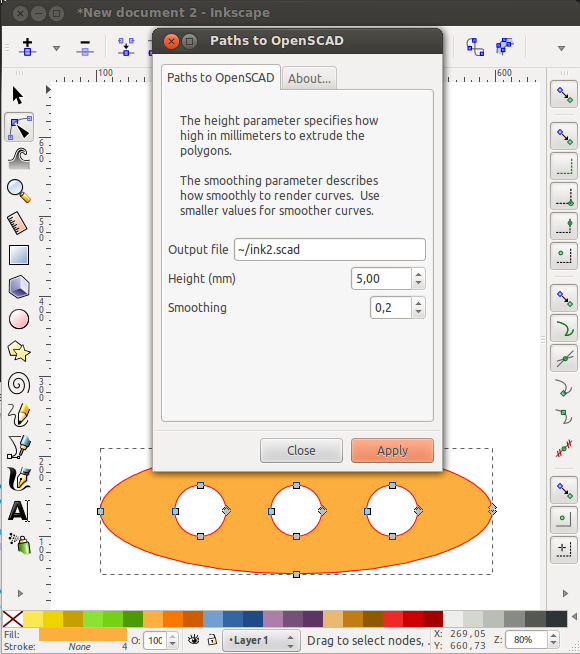Select the Node editing tool
This screenshot has height=654, width=580.
tap(19, 127)
